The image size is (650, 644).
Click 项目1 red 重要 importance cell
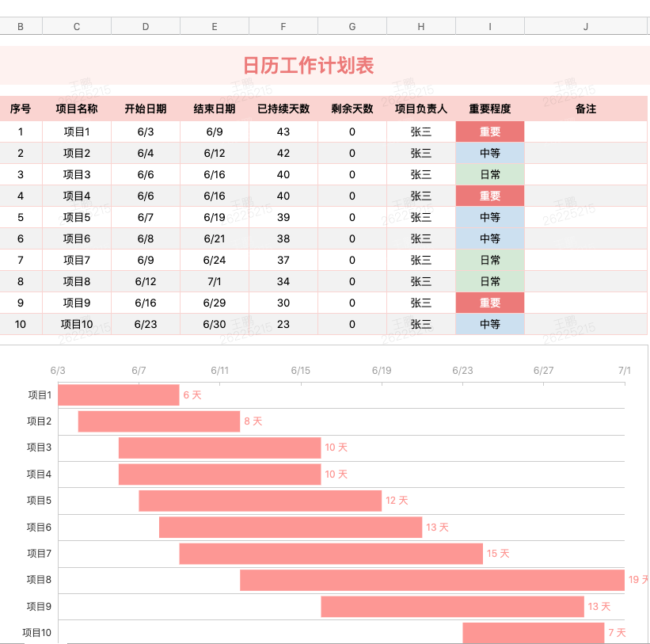(489, 131)
